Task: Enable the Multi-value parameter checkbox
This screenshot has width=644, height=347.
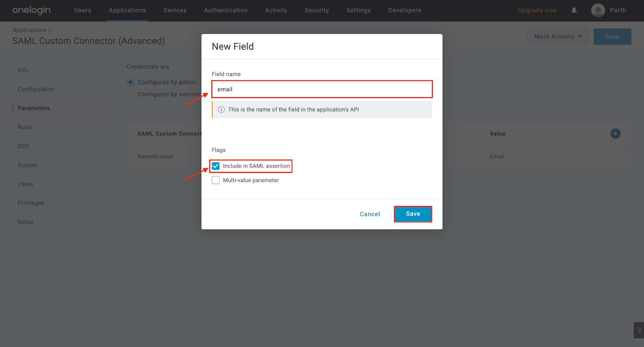Action: coord(216,180)
